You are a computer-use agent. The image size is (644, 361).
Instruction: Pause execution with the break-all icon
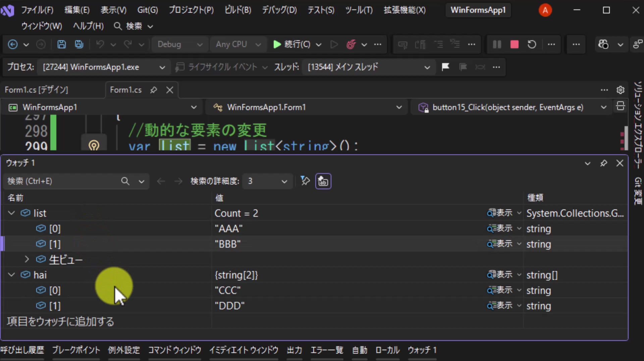(497, 44)
